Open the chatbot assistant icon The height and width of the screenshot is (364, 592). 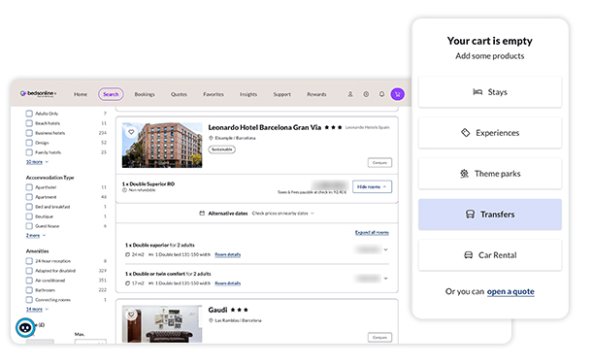[25, 328]
